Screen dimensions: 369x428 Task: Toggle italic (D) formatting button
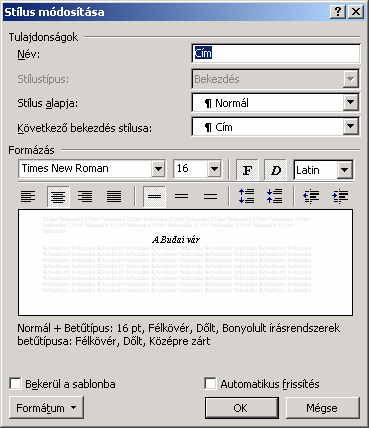click(x=275, y=170)
